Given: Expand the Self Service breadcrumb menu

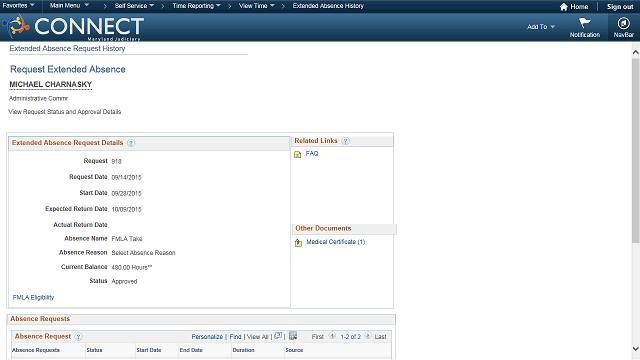Looking at the screenshot, I should click(134, 6).
